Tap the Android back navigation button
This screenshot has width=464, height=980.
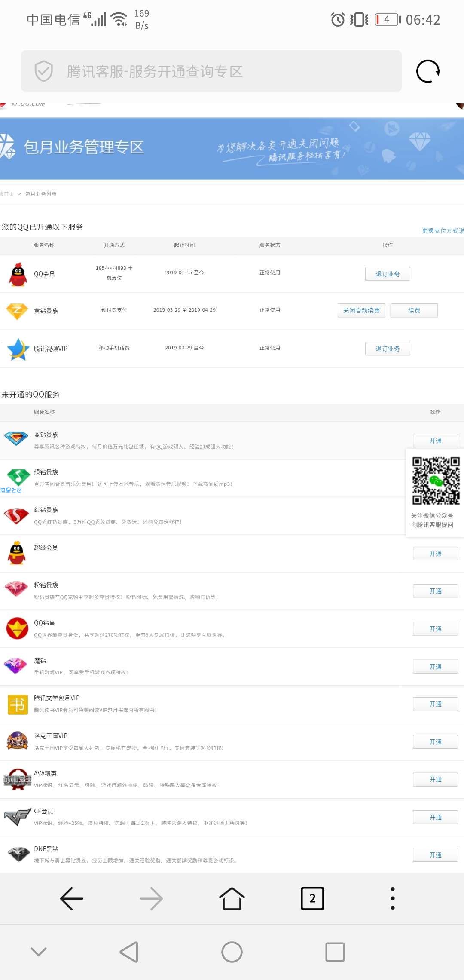pos(129,952)
